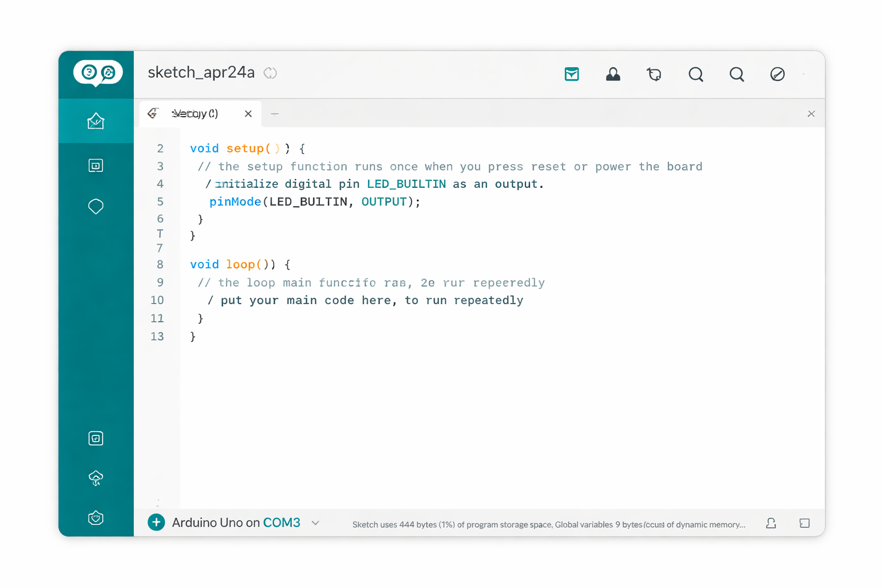This screenshot has width=882, height=588.
Task: Click the refresh/sync icon beside the sketch name
Action: (270, 73)
